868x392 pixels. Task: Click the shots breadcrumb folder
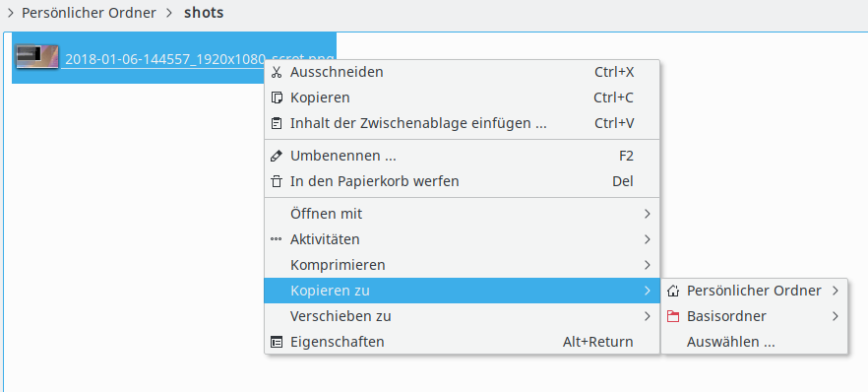(204, 13)
